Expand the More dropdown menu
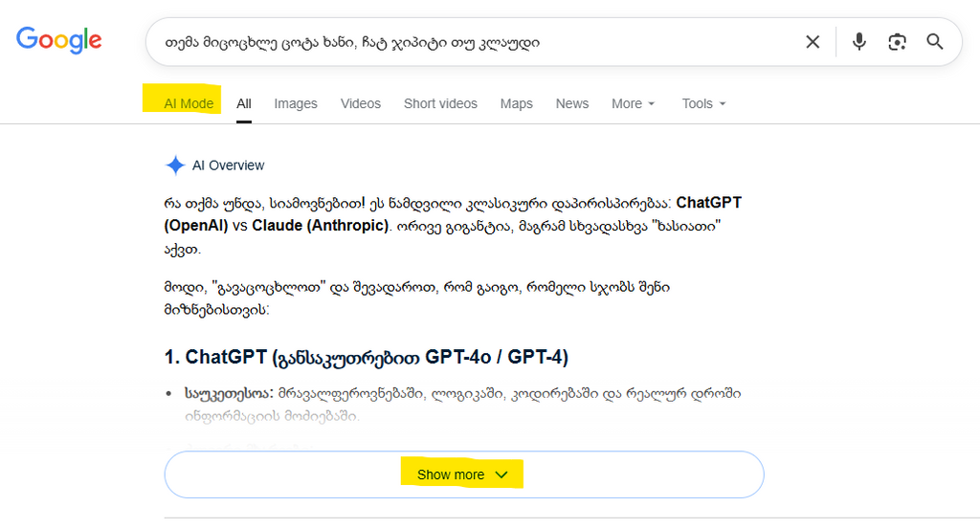The height and width of the screenshot is (529, 980). point(634,103)
